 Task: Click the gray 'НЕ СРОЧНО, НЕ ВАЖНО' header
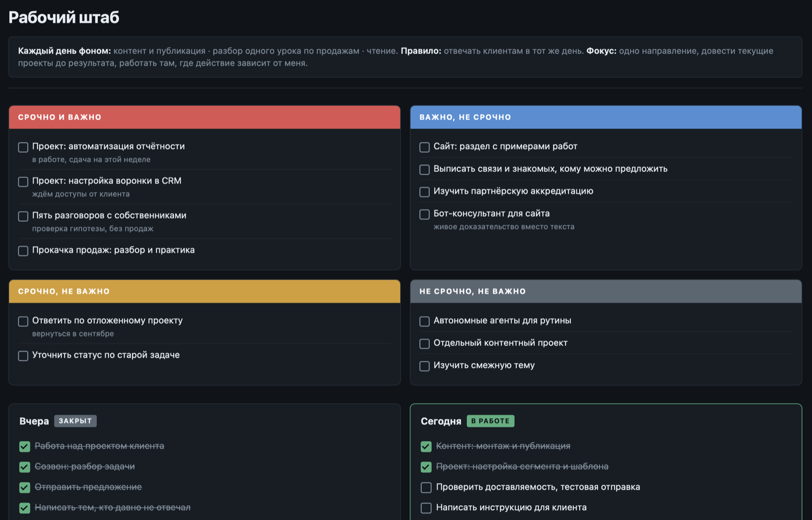pyautogui.click(x=606, y=291)
